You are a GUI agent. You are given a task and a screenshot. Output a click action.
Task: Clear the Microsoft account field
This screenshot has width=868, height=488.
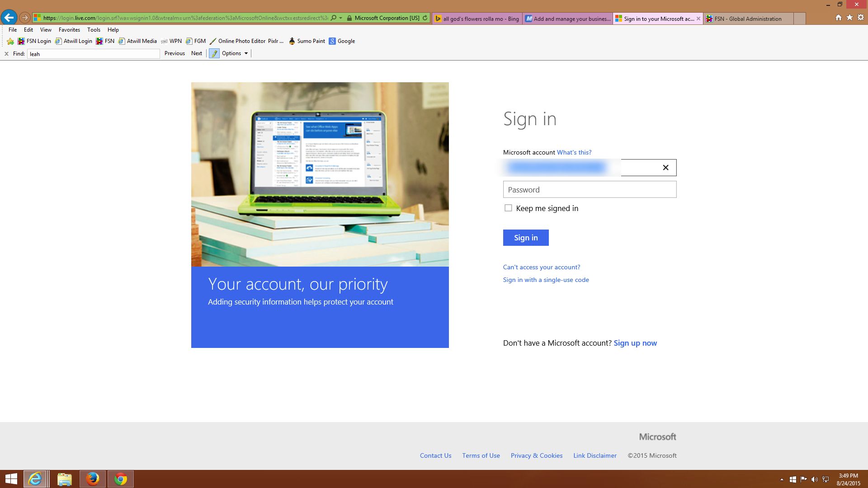tap(665, 168)
